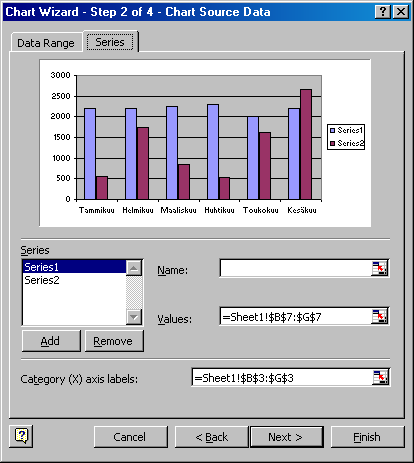Select the Series list up arrow
This screenshot has width=414, height=463.
[x=134, y=268]
